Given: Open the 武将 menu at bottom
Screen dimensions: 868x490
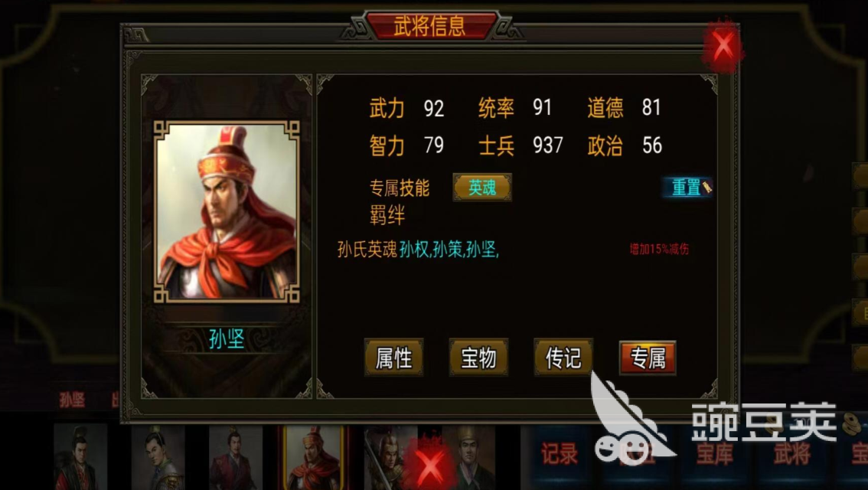Looking at the screenshot, I should pyautogui.click(x=792, y=454).
